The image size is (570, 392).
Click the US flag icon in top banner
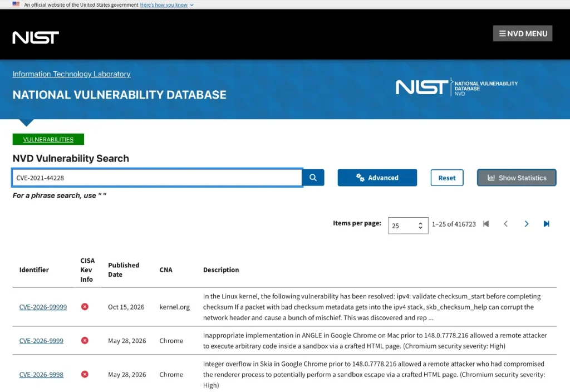click(x=16, y=4)
